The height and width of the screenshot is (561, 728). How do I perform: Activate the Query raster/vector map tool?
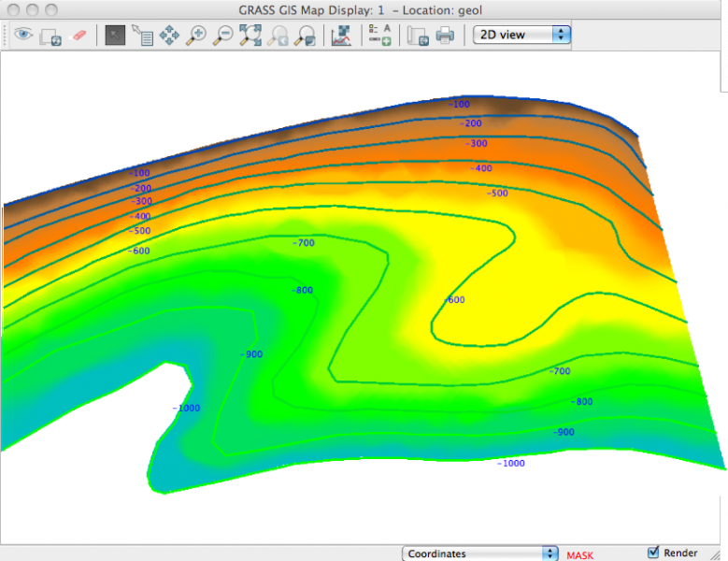(x=143, y=36)
